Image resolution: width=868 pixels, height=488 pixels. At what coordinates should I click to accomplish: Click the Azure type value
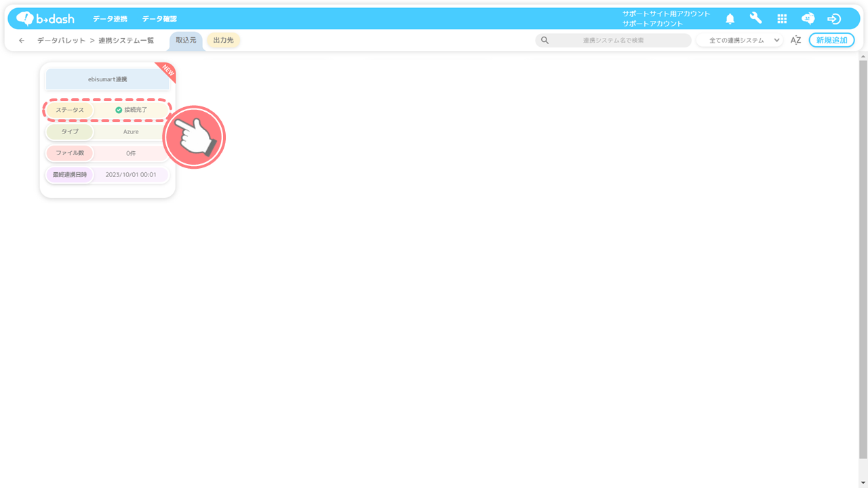tap(131, 131)
